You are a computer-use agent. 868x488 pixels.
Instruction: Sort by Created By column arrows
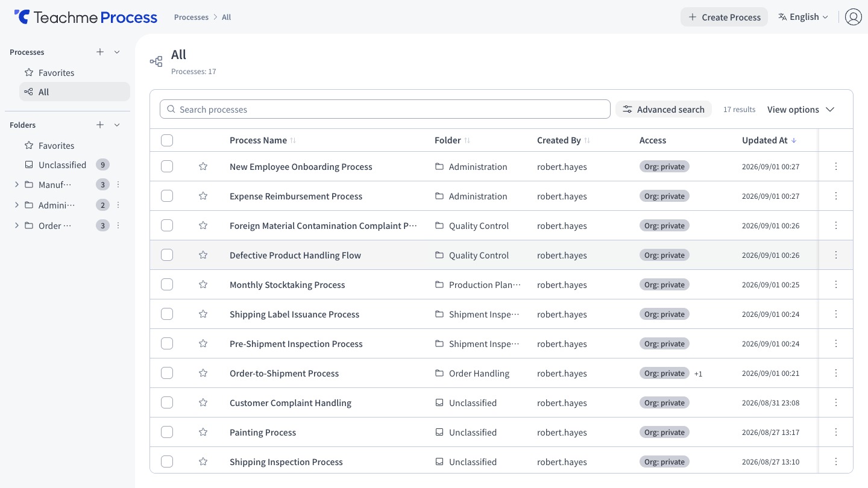587,140
